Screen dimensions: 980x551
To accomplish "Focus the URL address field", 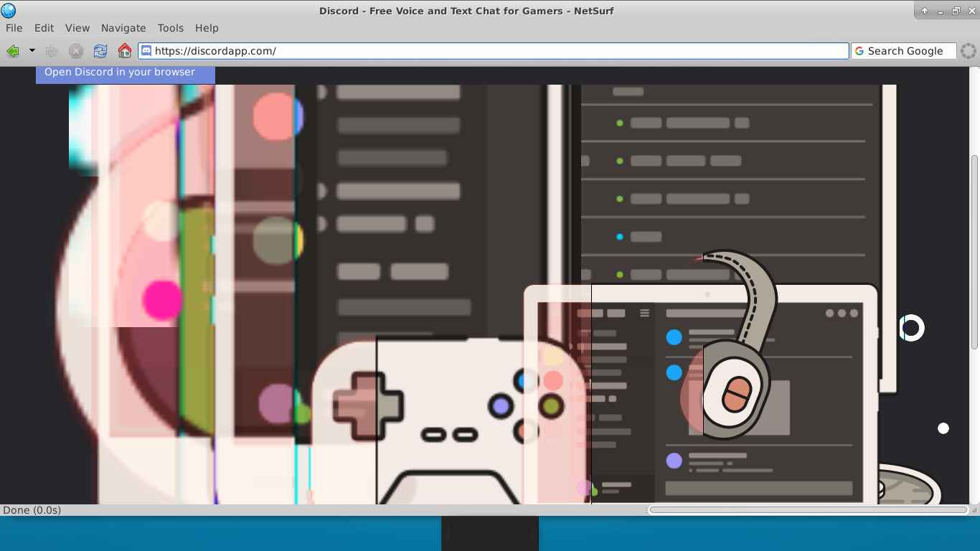I will point(495,51).
